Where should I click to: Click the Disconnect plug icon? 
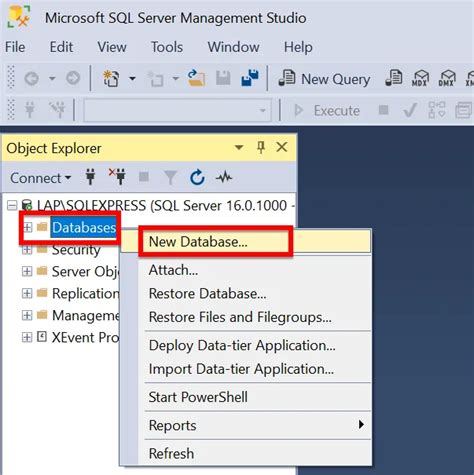click(117, 176)
